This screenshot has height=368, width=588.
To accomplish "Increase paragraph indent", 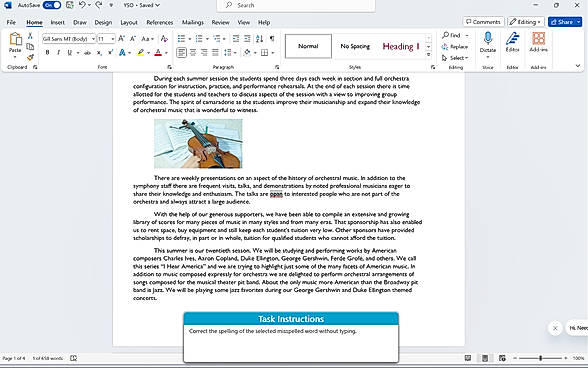I will tap(247, 39).
